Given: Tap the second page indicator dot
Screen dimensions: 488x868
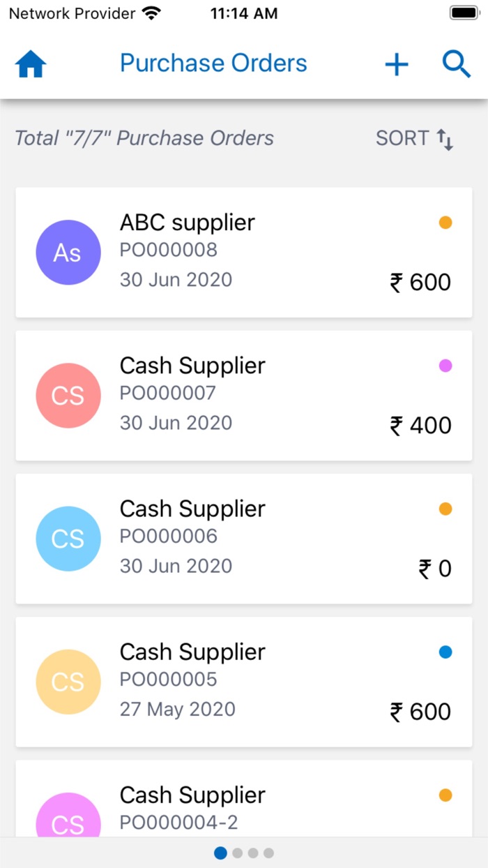Looking at the screenshot, I should pos(237,853).
